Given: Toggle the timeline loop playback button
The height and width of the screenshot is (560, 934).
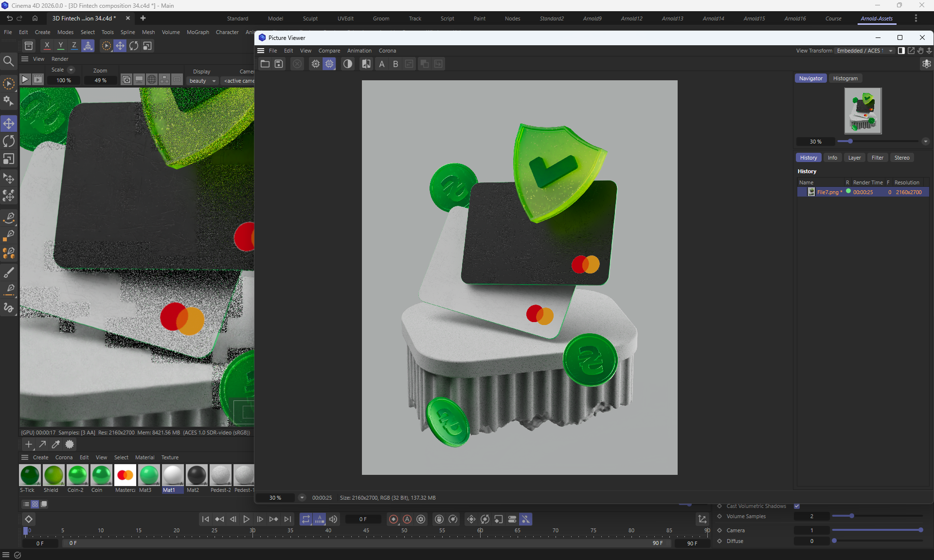Looking at the screenshot, I should coord(305,519).
